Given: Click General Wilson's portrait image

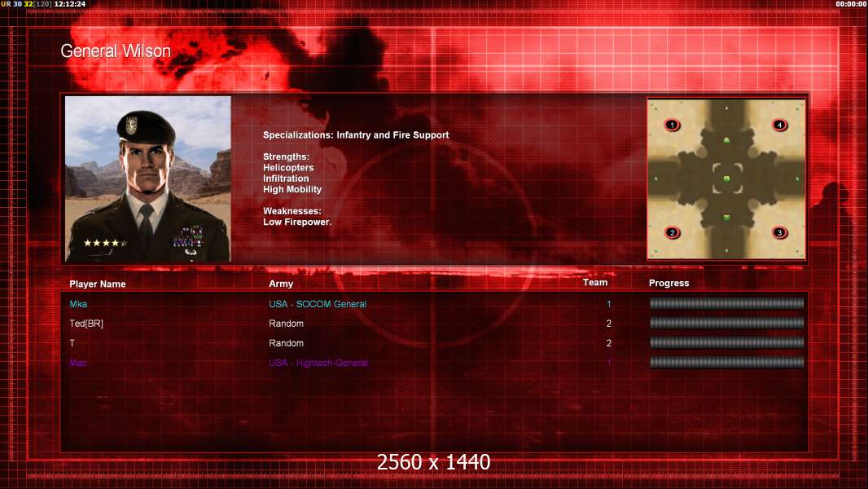Looking at the screenshot, I should pos(148,178).
